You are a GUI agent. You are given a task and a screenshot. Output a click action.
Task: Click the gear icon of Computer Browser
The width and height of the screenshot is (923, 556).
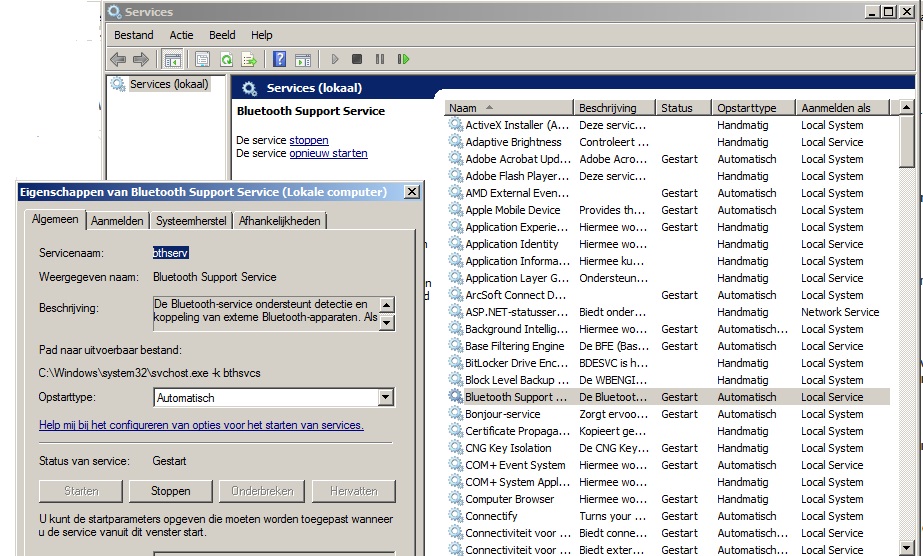456,498
